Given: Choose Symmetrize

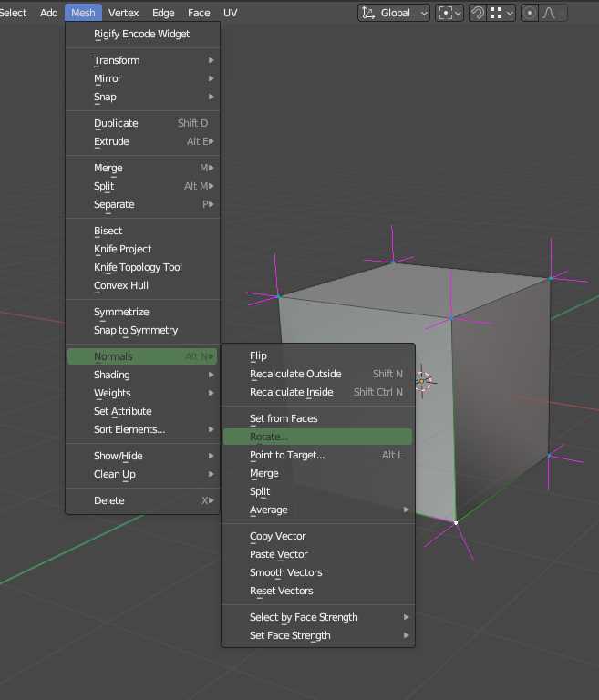Looking at the screenshot, I should tap(142, 312).
